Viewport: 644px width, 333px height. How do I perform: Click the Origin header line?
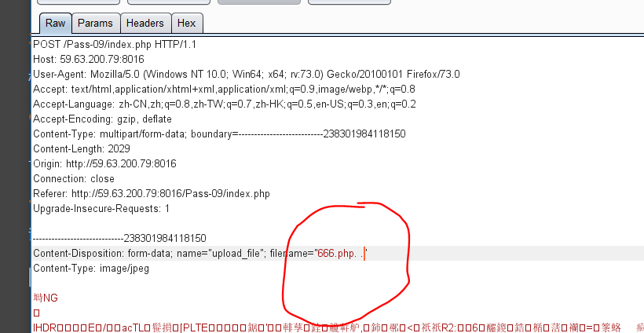[104, 164]
